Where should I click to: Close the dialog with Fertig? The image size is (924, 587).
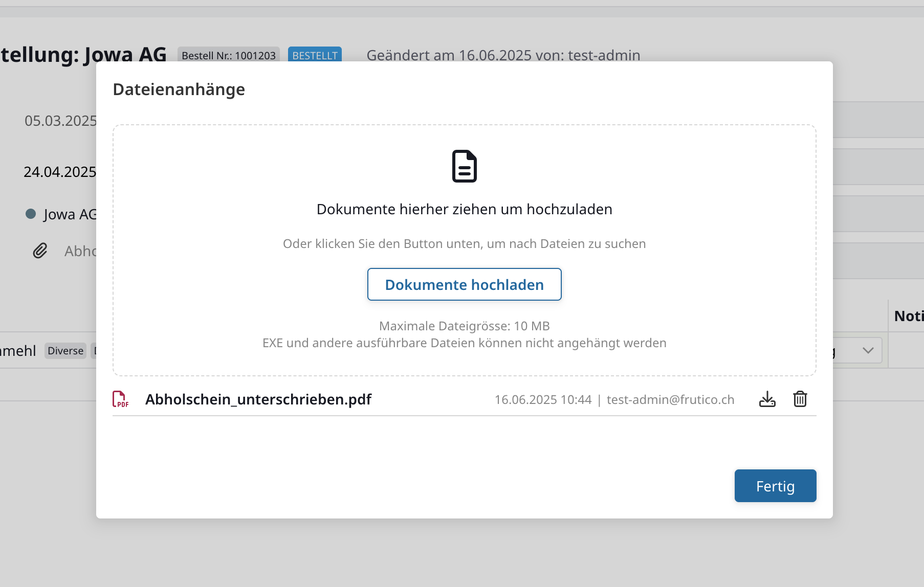pos(775,486)
